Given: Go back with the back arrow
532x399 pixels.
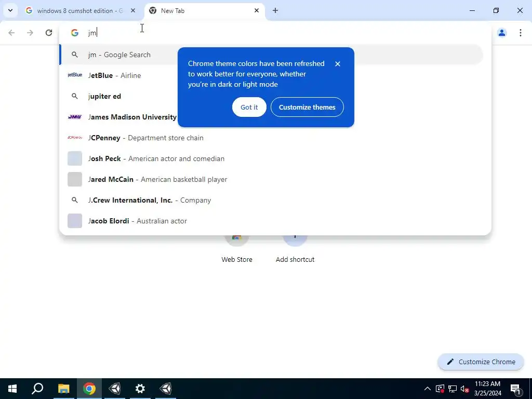Looking at the screenshot, I should point(11,33).
